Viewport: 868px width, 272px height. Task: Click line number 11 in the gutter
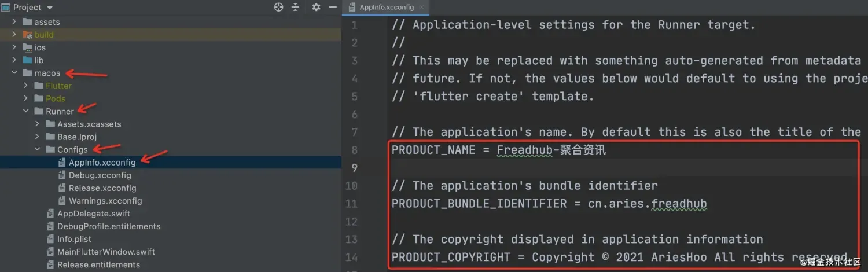[351, 204]
